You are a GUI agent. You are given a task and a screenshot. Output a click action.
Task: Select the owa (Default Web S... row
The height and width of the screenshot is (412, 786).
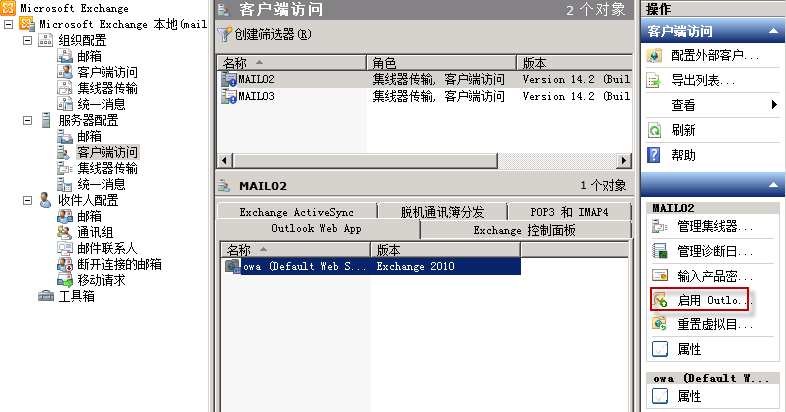click(x=373, y=266)
